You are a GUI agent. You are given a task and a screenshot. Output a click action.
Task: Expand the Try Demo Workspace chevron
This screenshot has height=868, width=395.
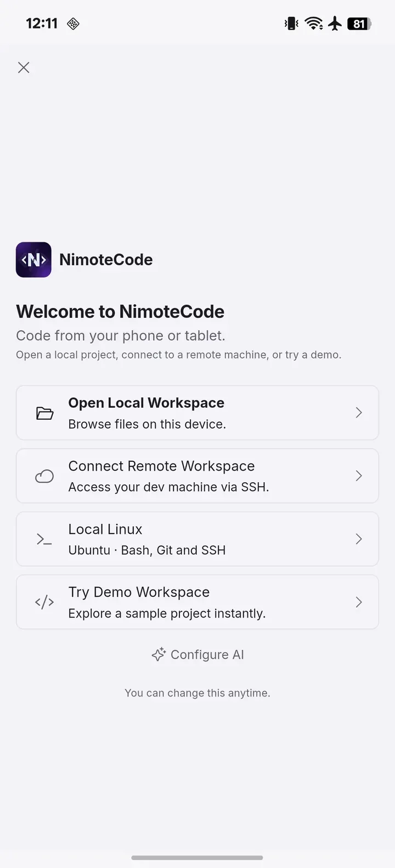tap(359, 602)
